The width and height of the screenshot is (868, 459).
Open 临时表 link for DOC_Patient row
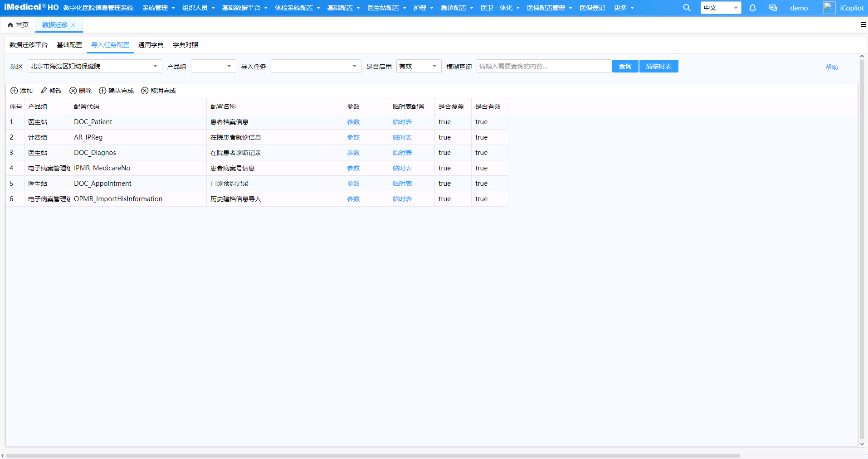pyautogui.click(x=402, y=122)
